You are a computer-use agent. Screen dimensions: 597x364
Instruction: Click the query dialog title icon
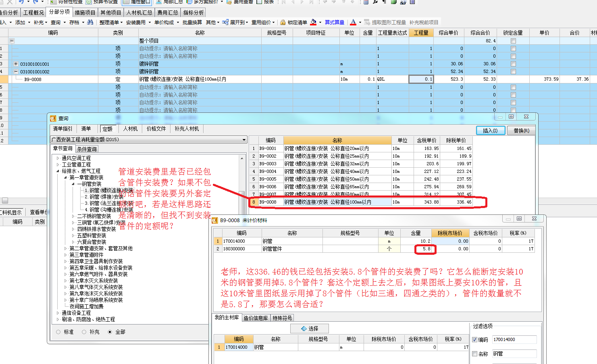53,118
